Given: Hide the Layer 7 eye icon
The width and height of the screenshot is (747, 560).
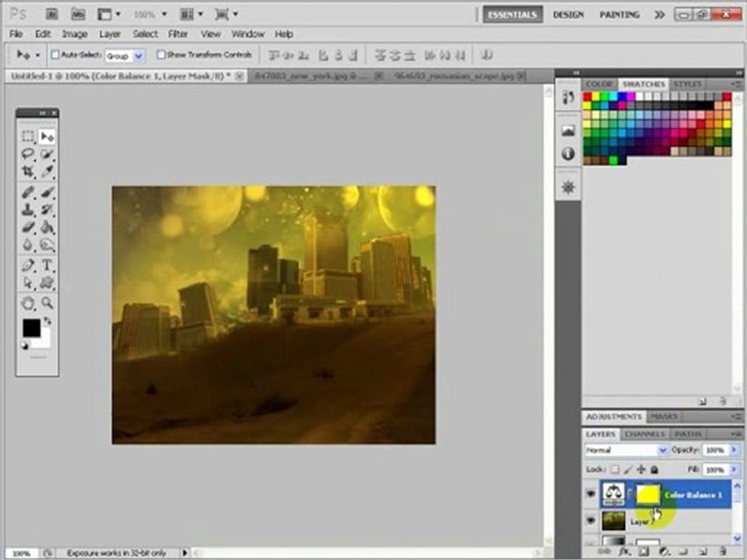Looking at the screenshot, I should click(591, 520).
